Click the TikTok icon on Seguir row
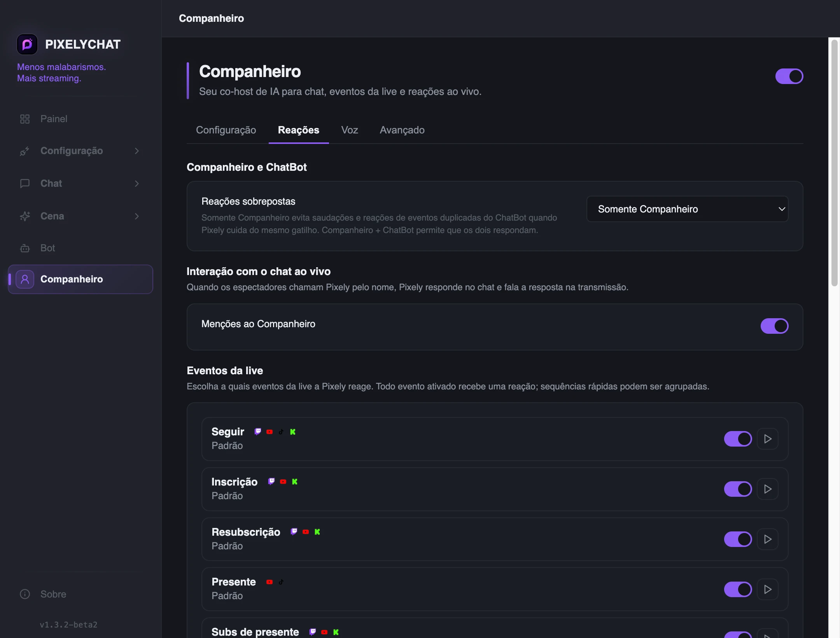Image resolution: width=840 pixels, height=638 pixels. pos(281,431)
